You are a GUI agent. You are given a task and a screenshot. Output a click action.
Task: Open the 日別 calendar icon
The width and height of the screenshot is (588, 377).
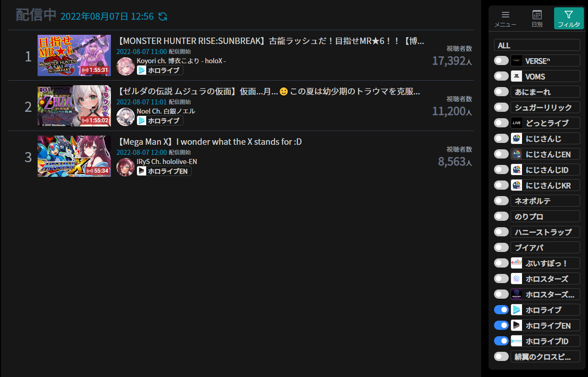coord(537,15)
